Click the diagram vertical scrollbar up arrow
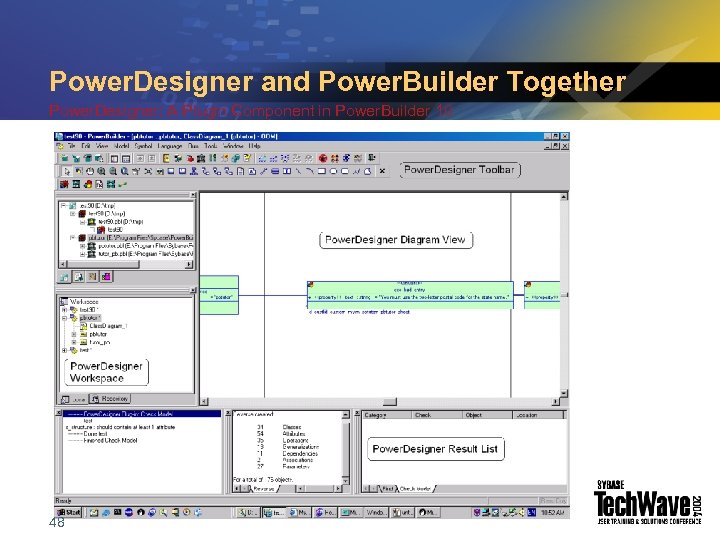 coord(564,197)
